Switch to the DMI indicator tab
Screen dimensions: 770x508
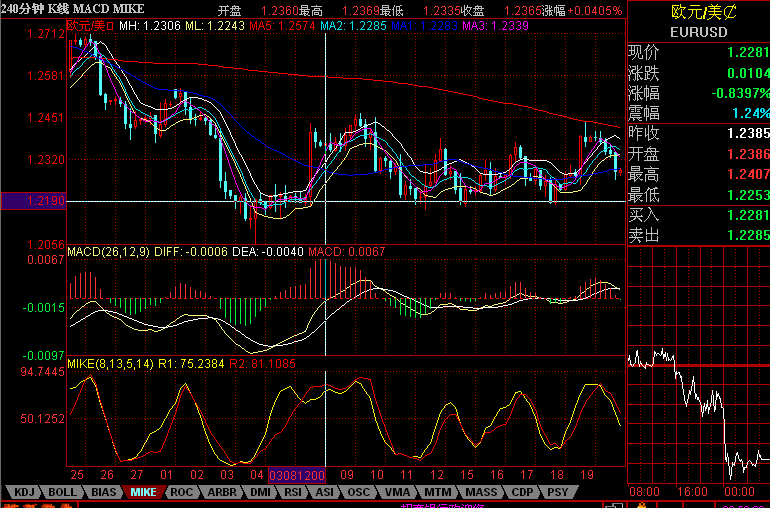(260, 492)
